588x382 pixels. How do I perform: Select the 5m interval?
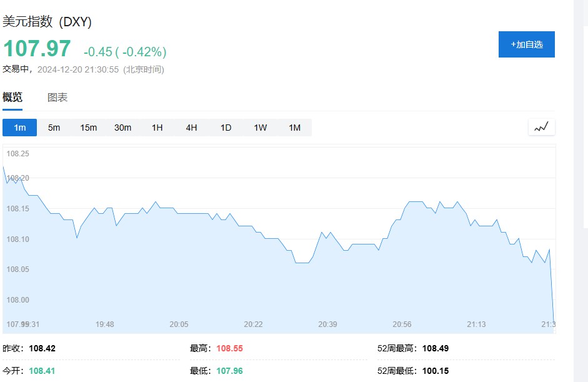pos(54,128)
